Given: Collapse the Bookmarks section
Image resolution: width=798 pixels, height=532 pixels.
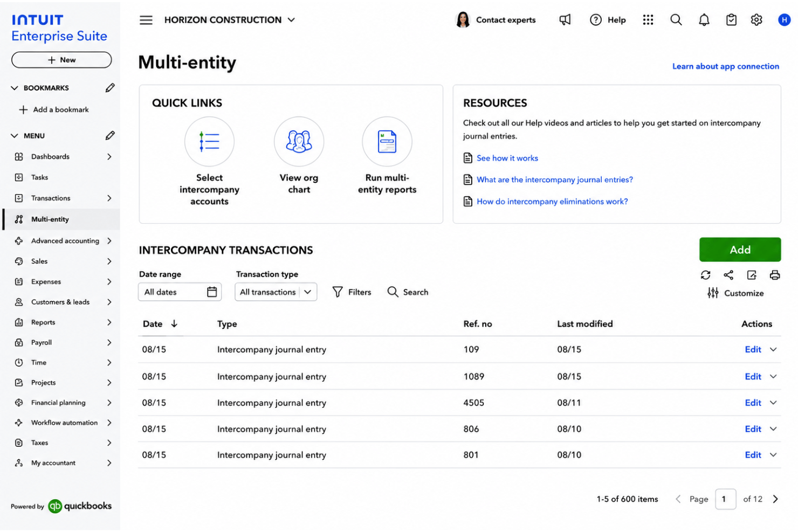Looking at the screenshot, I should 15,88.
